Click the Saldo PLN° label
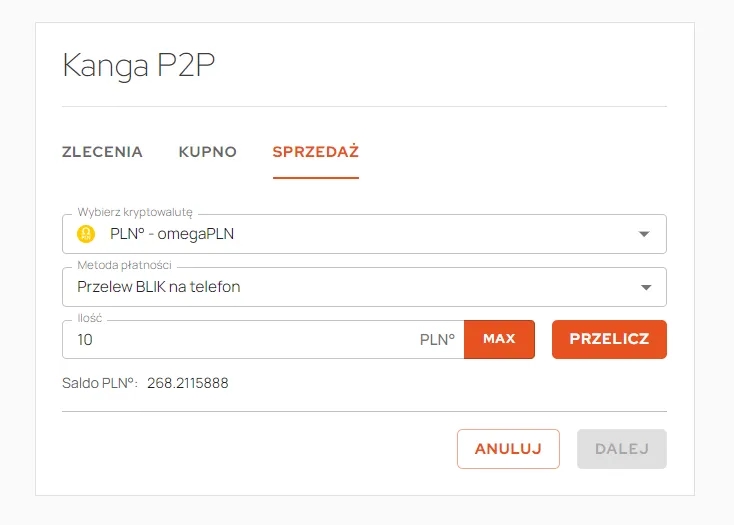Viewport: 734px width, 525px height. pyautogui.click(x=100, y=383)
